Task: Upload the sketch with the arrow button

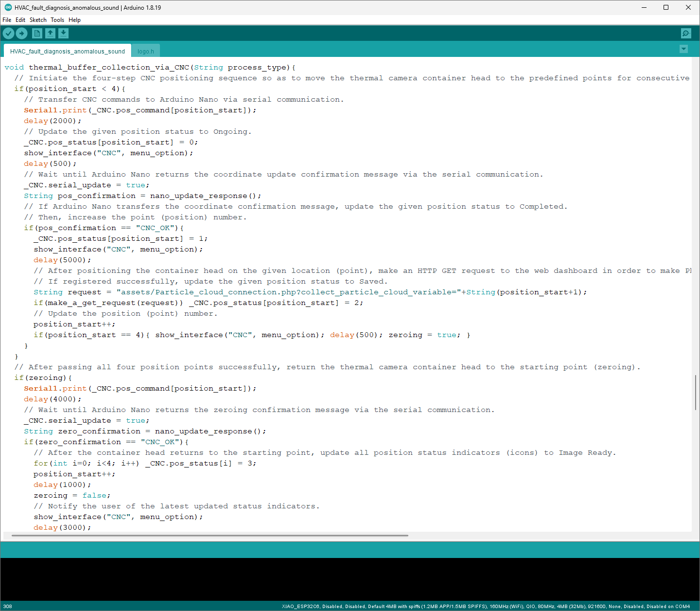Action: 22,33
